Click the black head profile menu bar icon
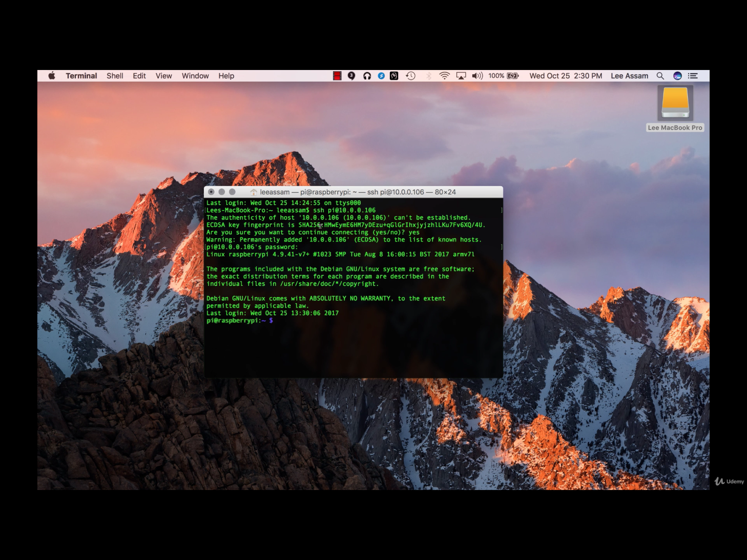The image size is (747, 560). point(394,76)
